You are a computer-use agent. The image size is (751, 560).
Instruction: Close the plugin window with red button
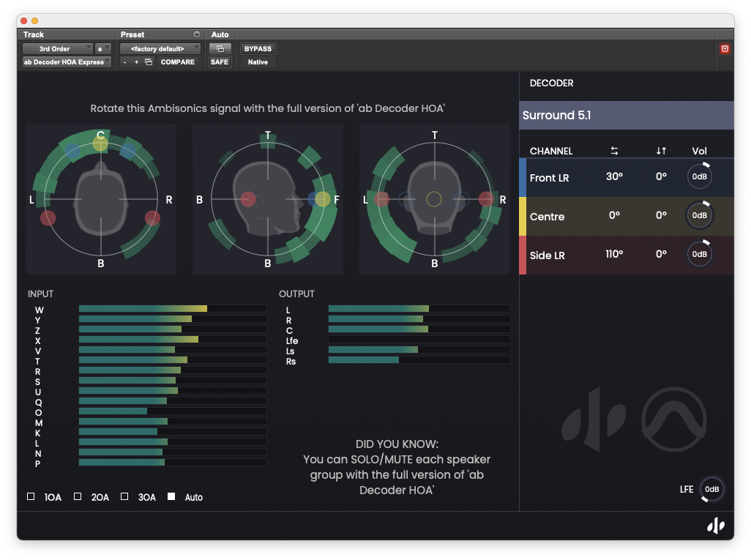[x=23, y=20]
